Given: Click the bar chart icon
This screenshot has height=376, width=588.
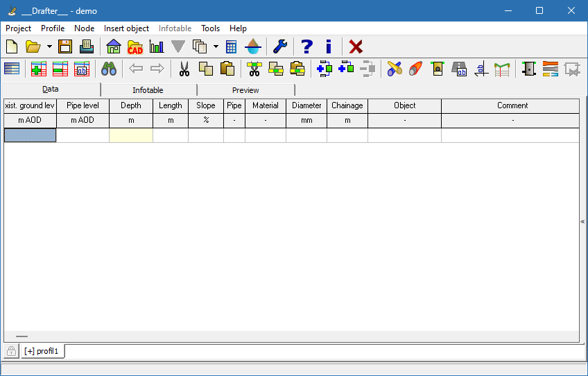Looking at the screenshot, I should [x=157, y=47].
